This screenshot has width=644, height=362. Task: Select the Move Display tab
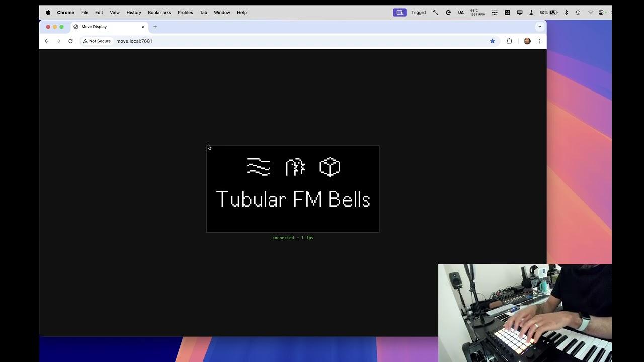coord(109,27)
